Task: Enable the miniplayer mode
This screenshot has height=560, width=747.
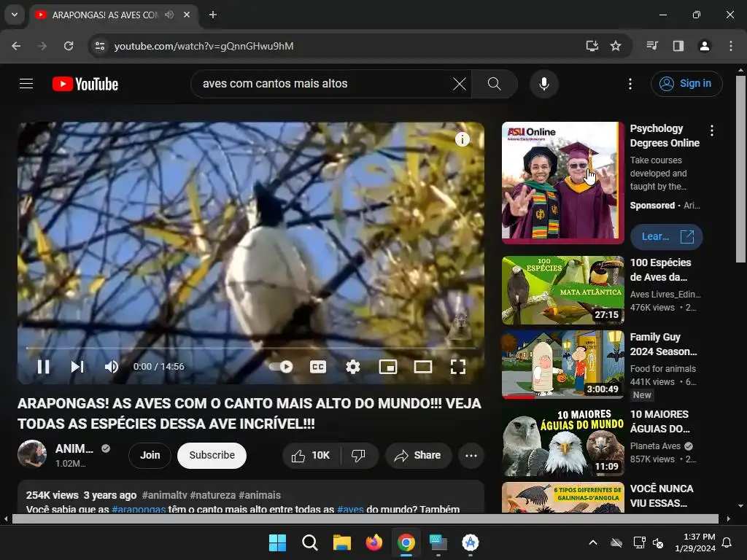Action: point(388,367)
